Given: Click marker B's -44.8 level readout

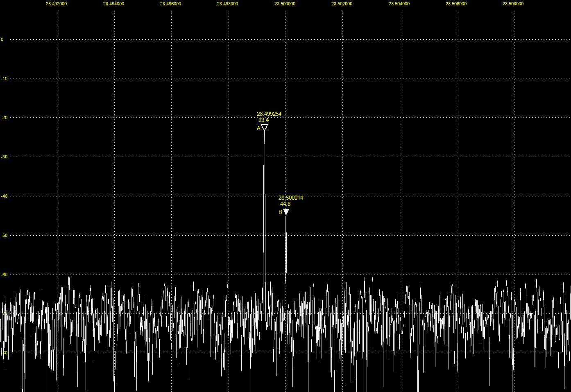Looking at the screenshot, I should [285, 204].
